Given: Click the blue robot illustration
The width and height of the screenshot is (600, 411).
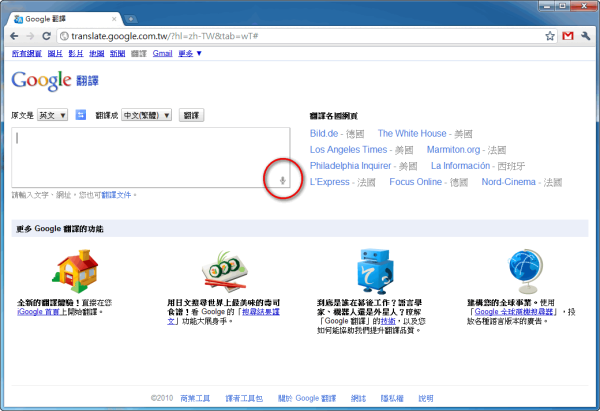Looking at the screenshot, I should coord(375,271).
